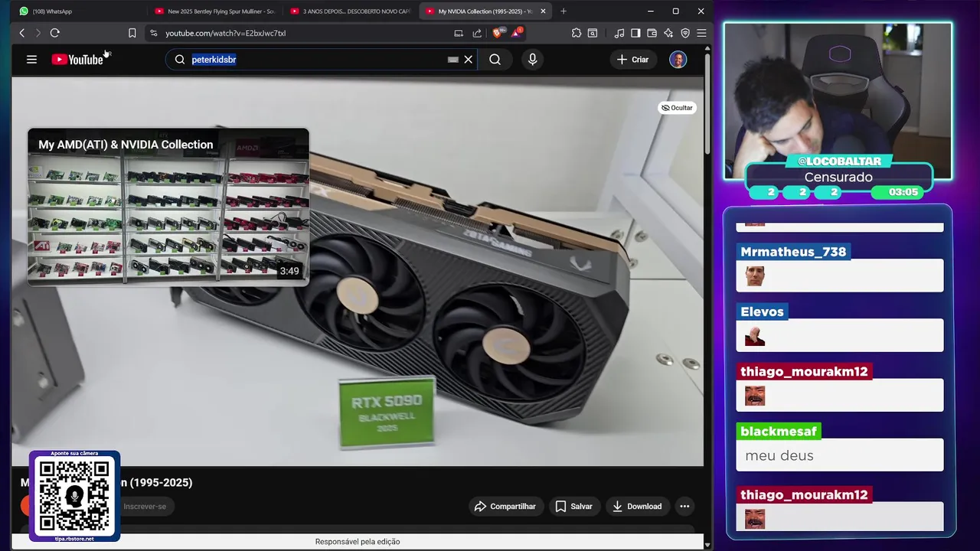Bookmark this page with bookmark icon
980x551 pixels.
pos(132,33)
